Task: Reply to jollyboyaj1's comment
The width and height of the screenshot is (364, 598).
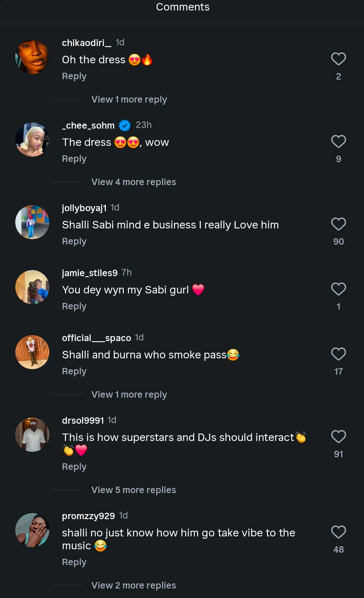Action: [x=74, y=241]
